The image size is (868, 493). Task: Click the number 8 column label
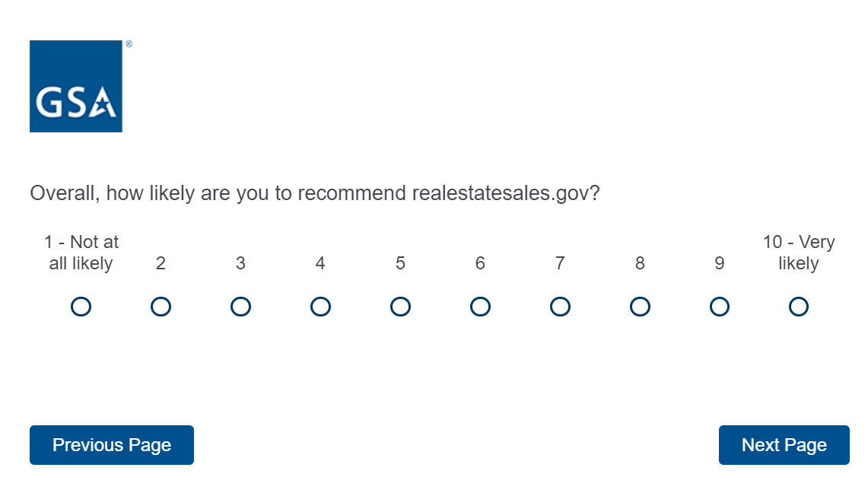point(640,263)
